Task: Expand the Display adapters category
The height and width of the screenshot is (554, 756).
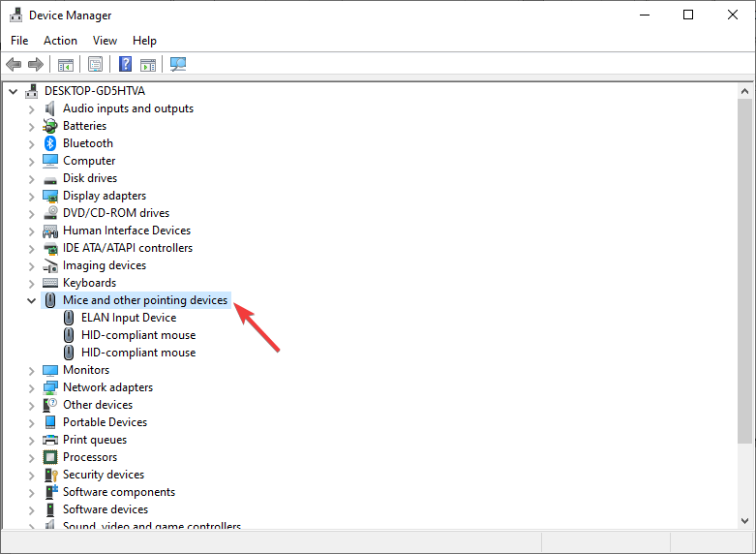Action: tap(31, 197)
